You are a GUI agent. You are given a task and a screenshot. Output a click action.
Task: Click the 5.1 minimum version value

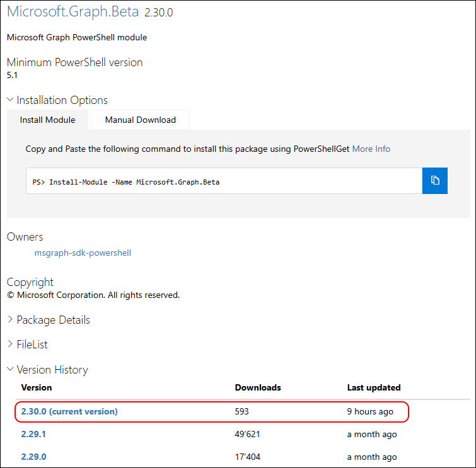pyautogui.click(x=12, y=75)
